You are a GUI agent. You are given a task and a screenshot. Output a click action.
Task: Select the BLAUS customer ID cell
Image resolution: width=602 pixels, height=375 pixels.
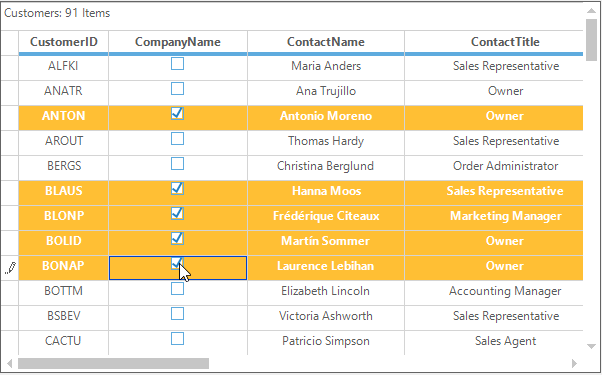64,193
